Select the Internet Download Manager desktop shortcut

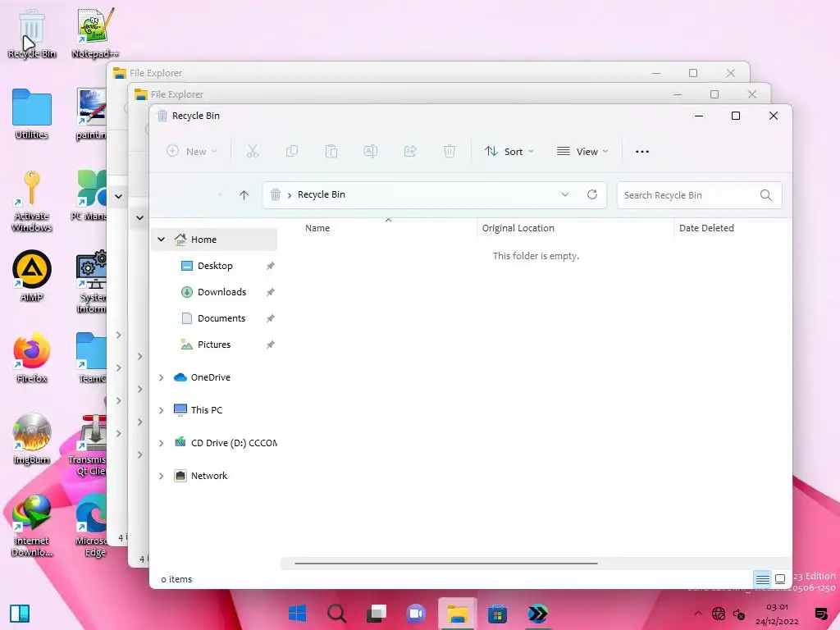(x=32, y=526)
